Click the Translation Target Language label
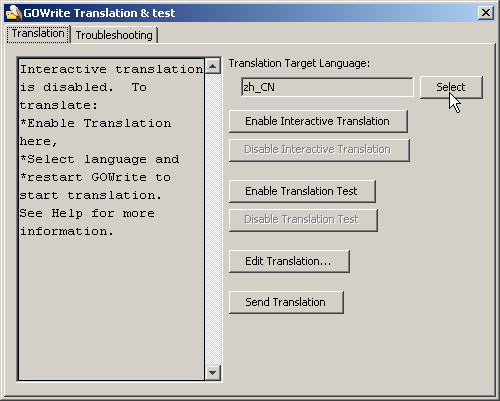The width and height of the screenshot is (500, 401). coord(299,63)
